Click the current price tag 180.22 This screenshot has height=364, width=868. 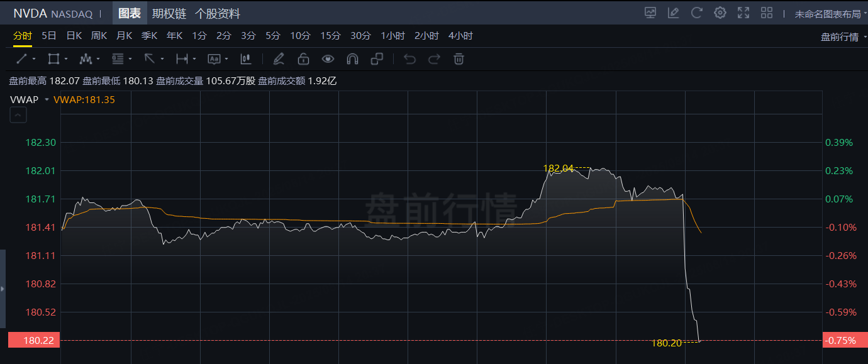34,340
